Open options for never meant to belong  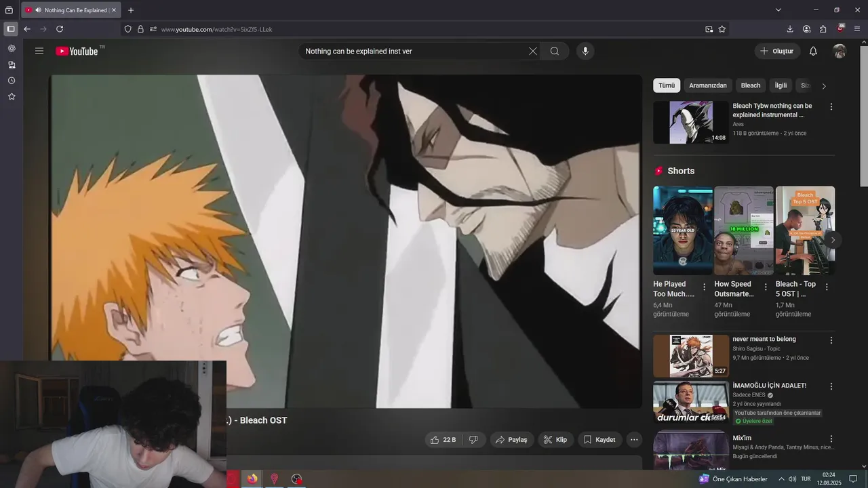pyautogui.click(x=831, y=340)
